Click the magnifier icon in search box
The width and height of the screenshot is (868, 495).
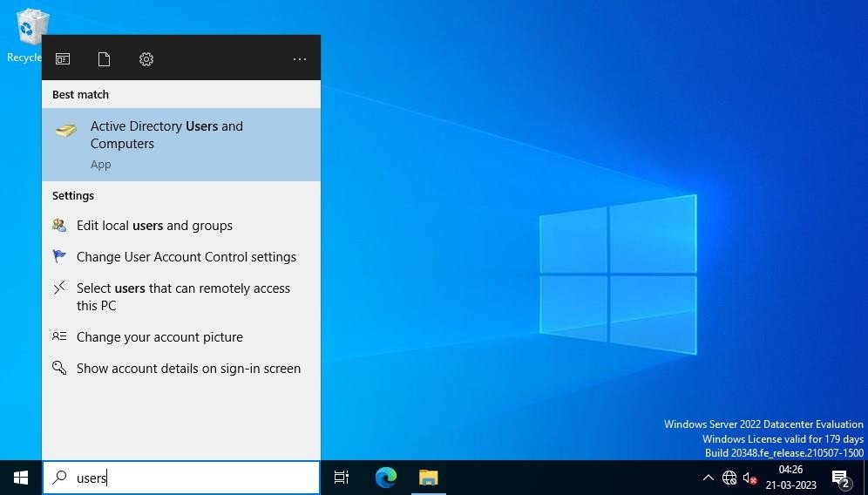[59, 478]
